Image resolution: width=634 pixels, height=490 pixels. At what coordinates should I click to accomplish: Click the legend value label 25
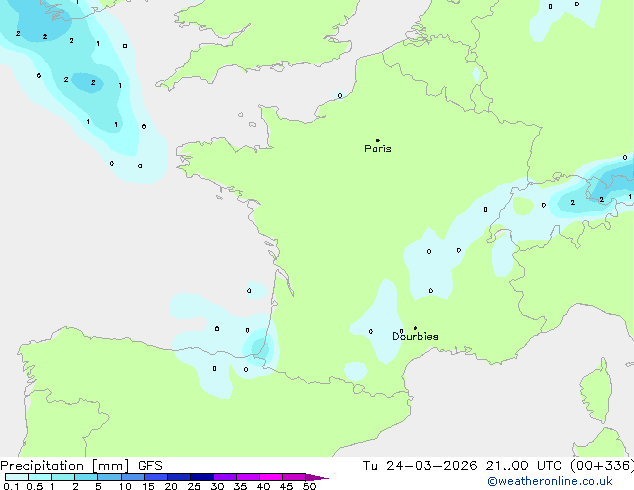[x=194, y=486]
